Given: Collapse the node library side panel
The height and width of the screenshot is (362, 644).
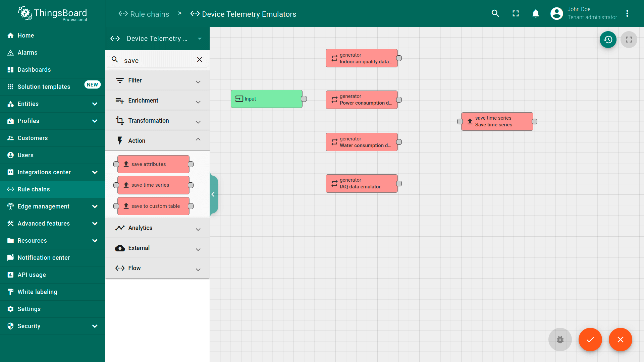Looking at the screenshot, I should click(x=213, y=194).
